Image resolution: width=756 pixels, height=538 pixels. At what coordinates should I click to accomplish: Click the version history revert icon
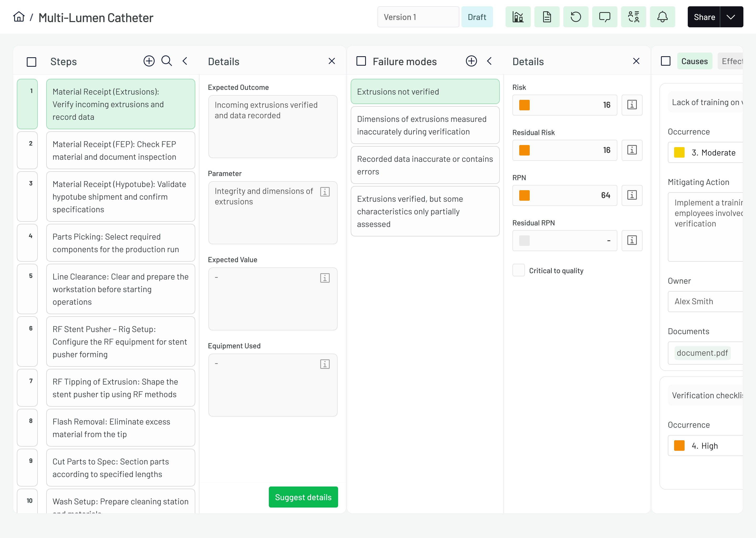pyautogui.click(x=576, y=17)
